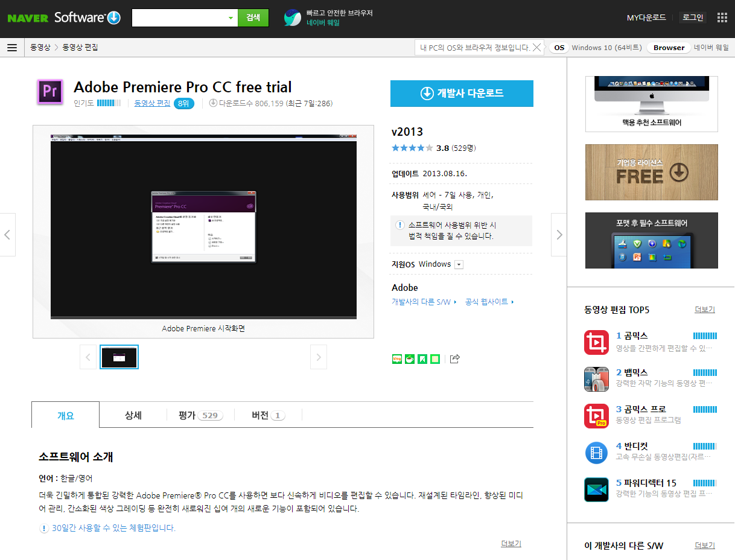Image resolution: width=735 pixels, height=560 pixels.
Task: Click the OS info pill
Action: coord(559,48)
